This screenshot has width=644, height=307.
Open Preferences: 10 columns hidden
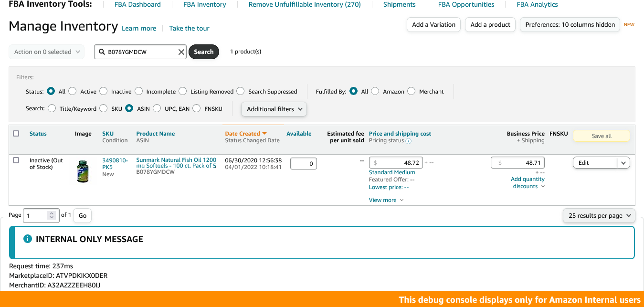click(x=570, y=25)
